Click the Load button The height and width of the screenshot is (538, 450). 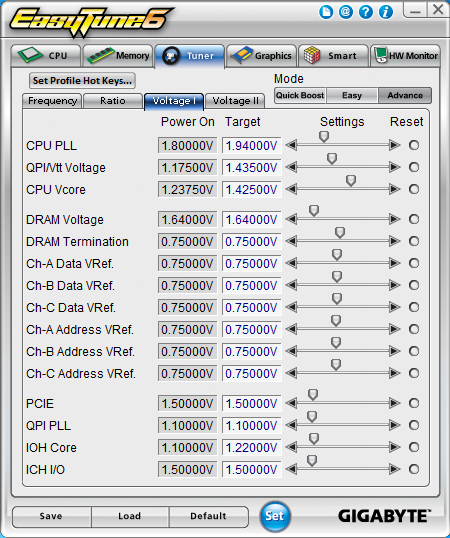coord(130,516)
